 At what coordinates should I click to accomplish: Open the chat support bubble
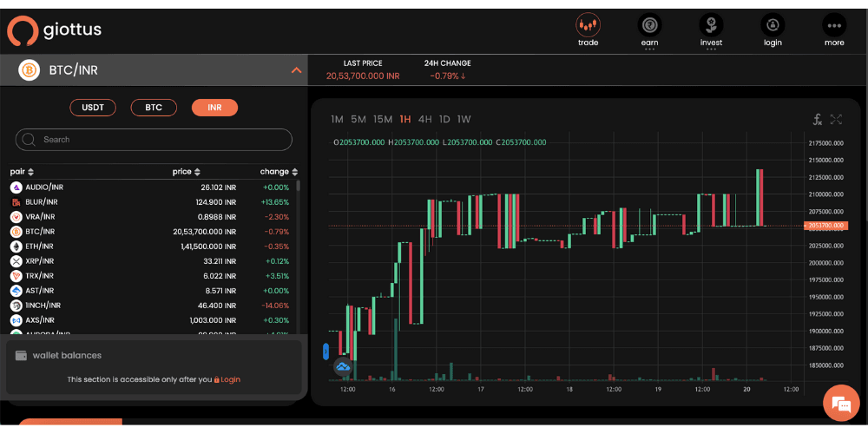839,403
